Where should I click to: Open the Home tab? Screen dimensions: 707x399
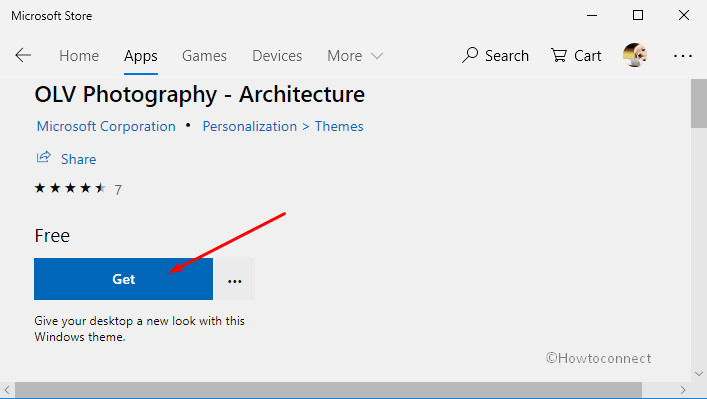(x=79, y=55)
